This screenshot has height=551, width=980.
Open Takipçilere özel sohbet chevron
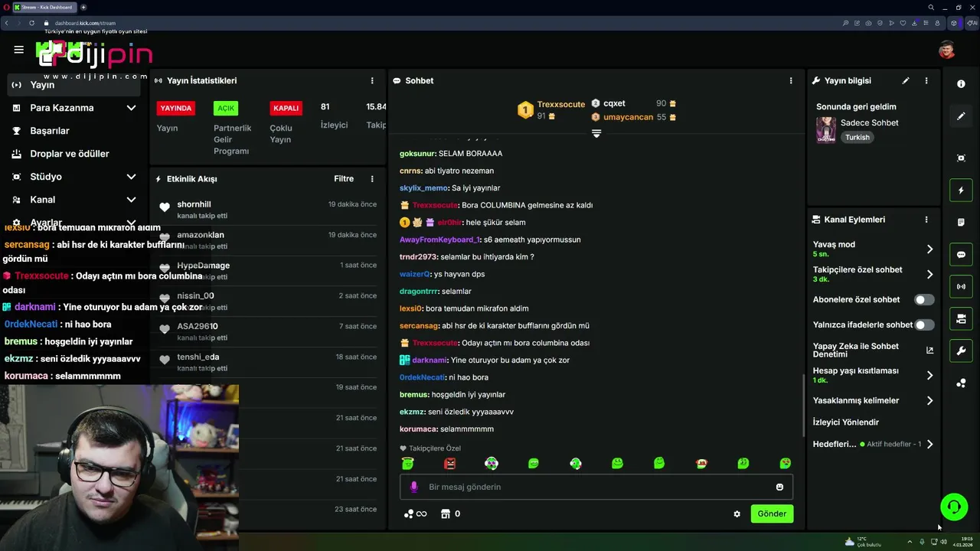point(929,274)
